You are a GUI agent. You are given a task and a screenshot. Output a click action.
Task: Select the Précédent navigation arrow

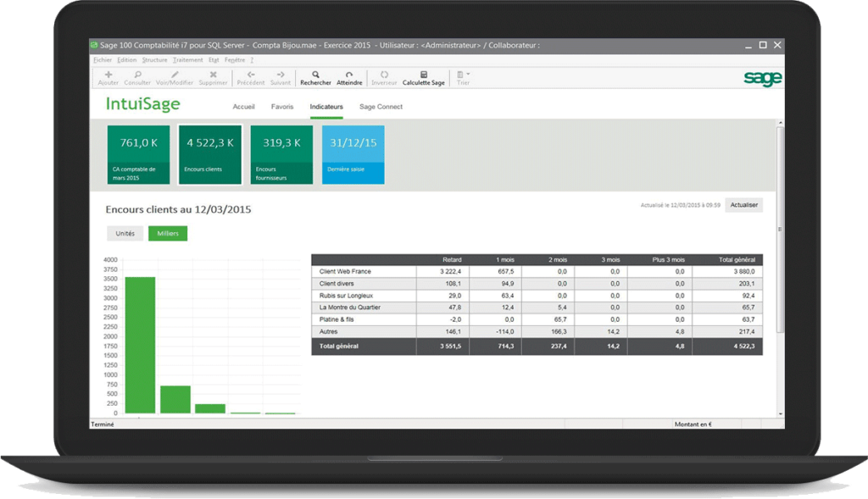[251, 76]
